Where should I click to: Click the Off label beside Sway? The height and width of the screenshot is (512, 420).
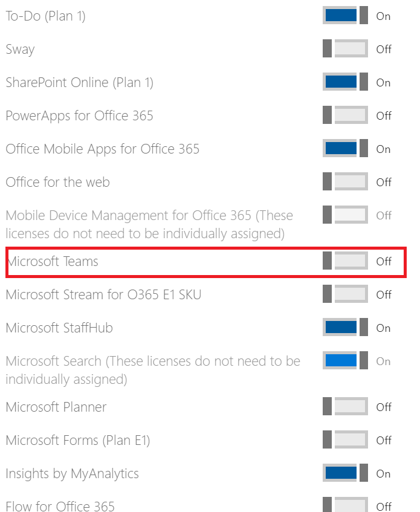[x=384, y=49]
